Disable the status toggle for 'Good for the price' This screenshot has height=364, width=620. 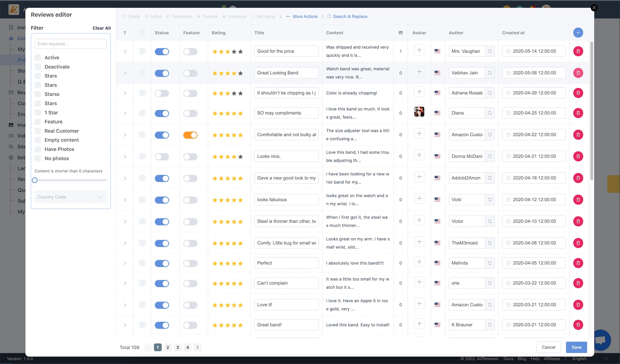(x=162, y=51)
